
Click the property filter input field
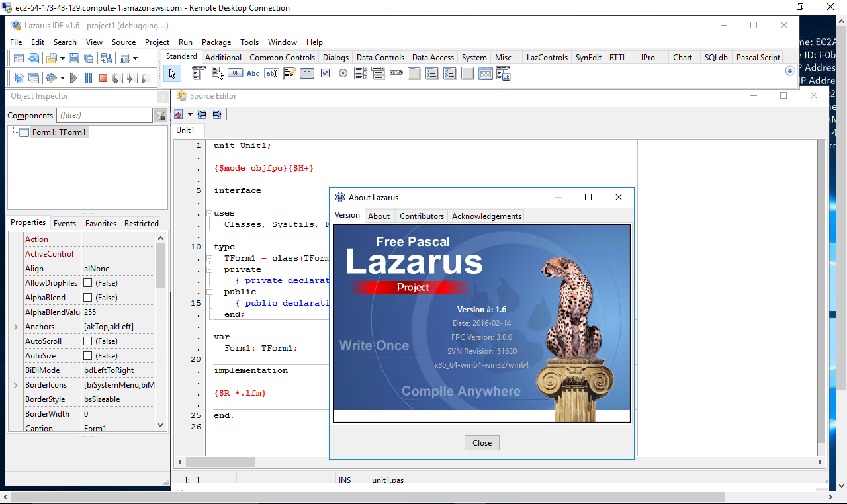click(x=105, y=115)
